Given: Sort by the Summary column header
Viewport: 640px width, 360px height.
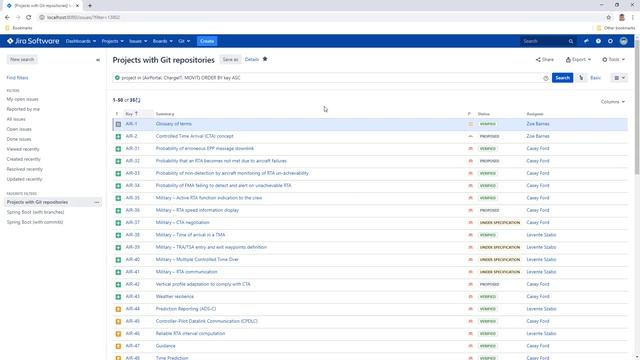Looking at the screenshot, I should [x=165, y=114].
